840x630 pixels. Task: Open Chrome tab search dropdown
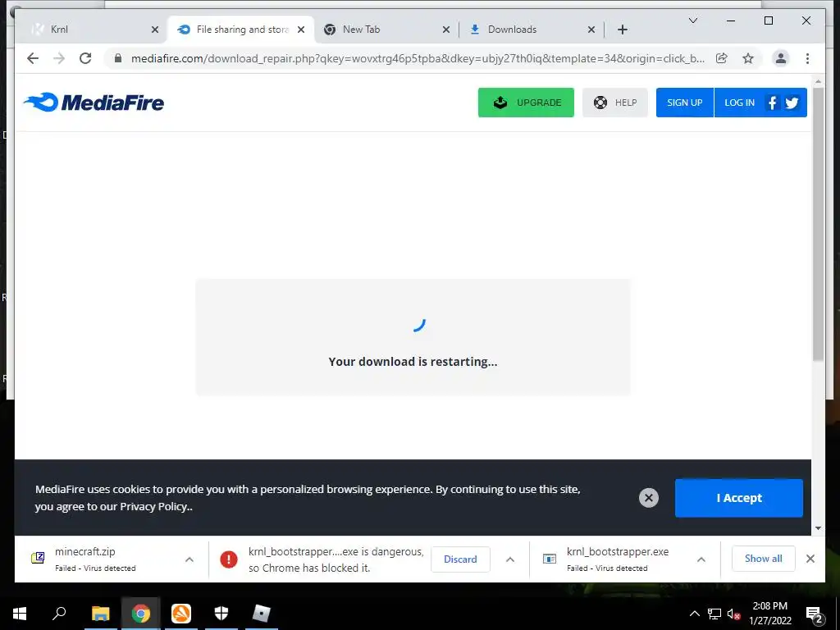point(692,21)
